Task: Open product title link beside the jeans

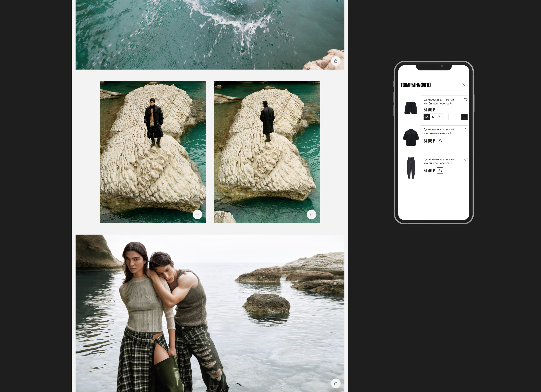Action: 438,161
